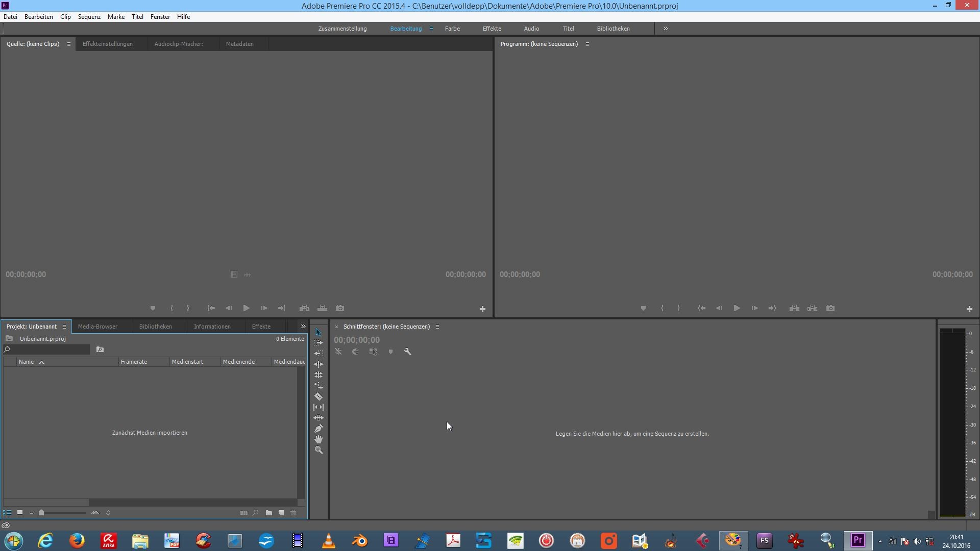Play the Program monitor
The image size is (980, 551).
coord(737,308)
